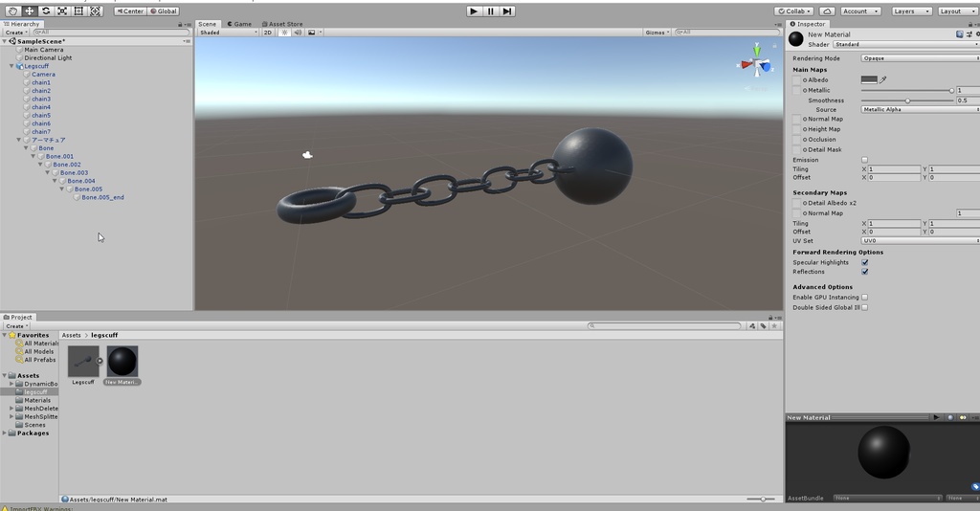
Task: Open Hierarchy Create menu
Action: pyautogui.click(x=15, y=33)
